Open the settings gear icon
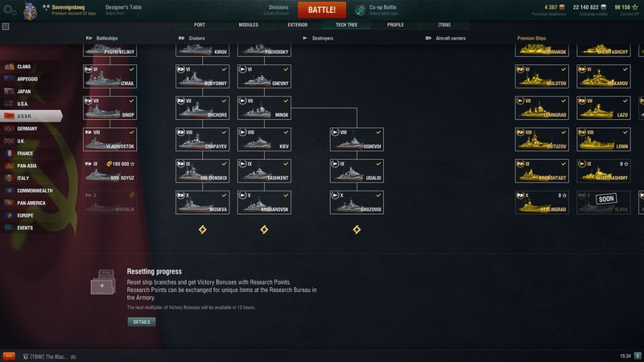 [x=10, y=10]
